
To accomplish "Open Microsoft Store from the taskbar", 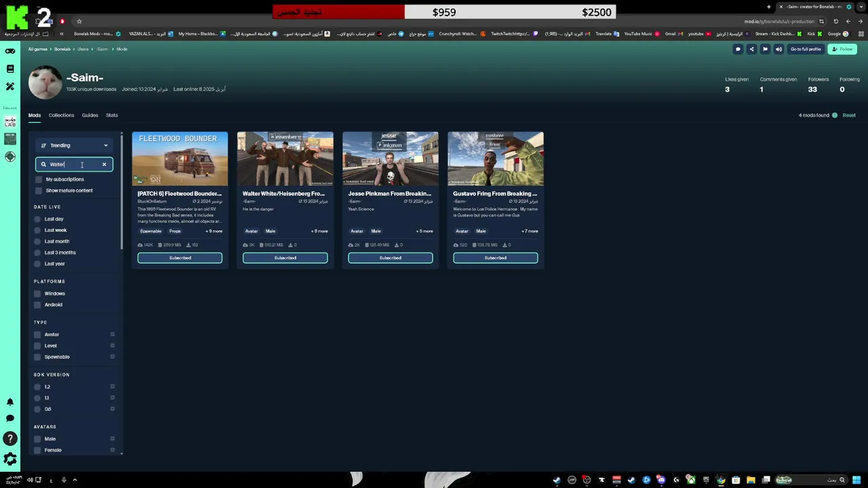I will [x=736, y=480].
